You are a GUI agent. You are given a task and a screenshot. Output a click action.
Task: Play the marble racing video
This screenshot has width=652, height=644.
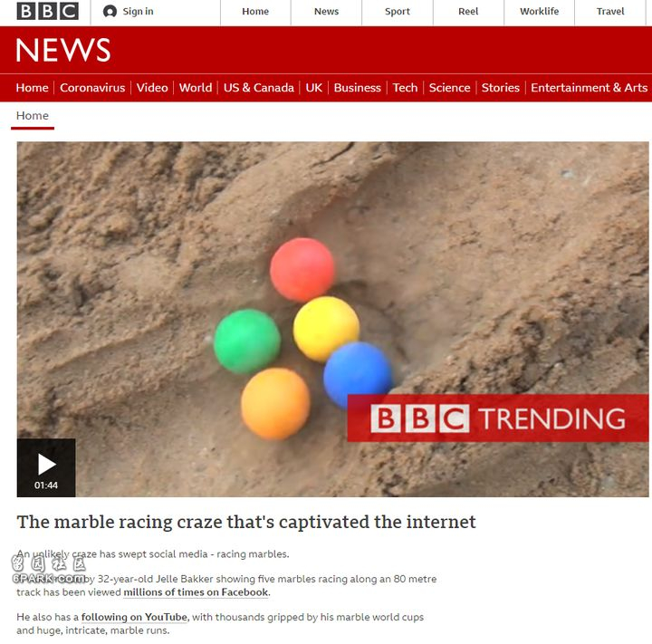[x=46, y=467]
